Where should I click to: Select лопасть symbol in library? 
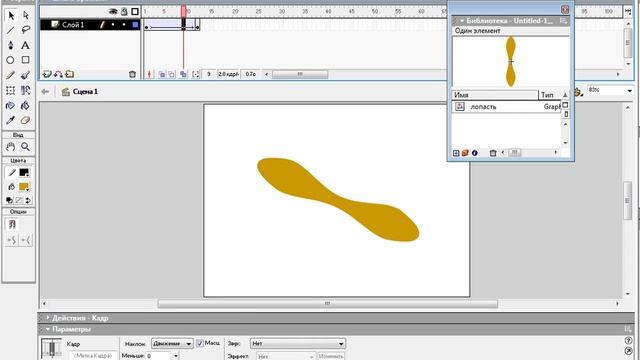point(506,107)
